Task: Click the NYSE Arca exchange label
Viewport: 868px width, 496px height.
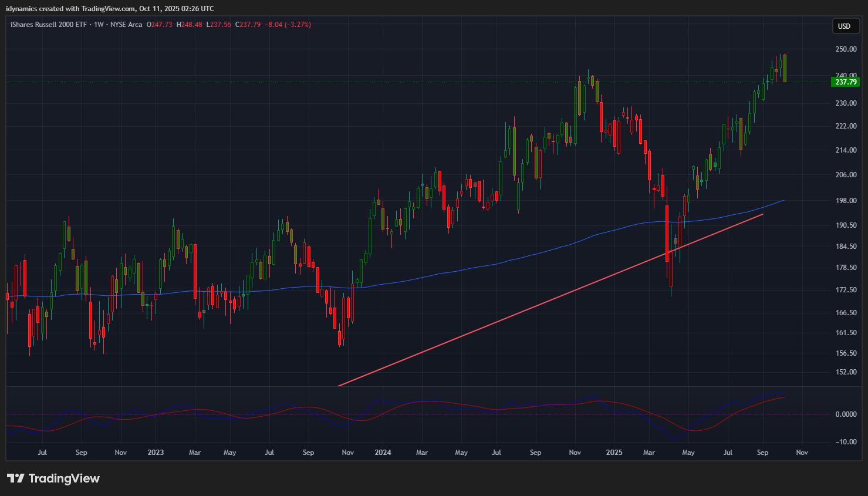Action: 126,25
